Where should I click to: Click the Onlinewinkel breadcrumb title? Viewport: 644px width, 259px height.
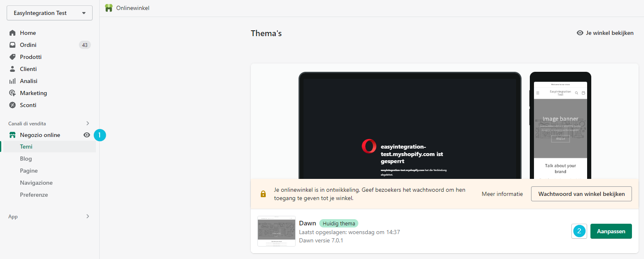(133, 8)
